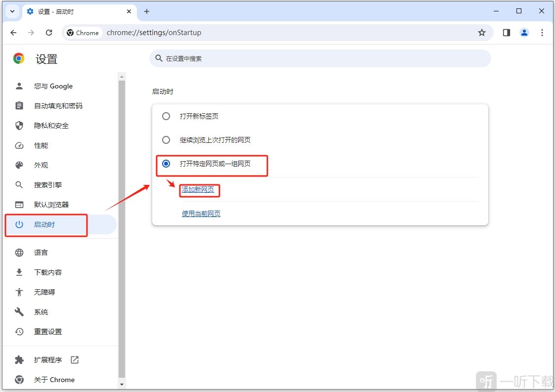The width and height of the screenshot is (555, 392).
Task: Click the 在设置中搜索 search field
Action: pos(320,58)
